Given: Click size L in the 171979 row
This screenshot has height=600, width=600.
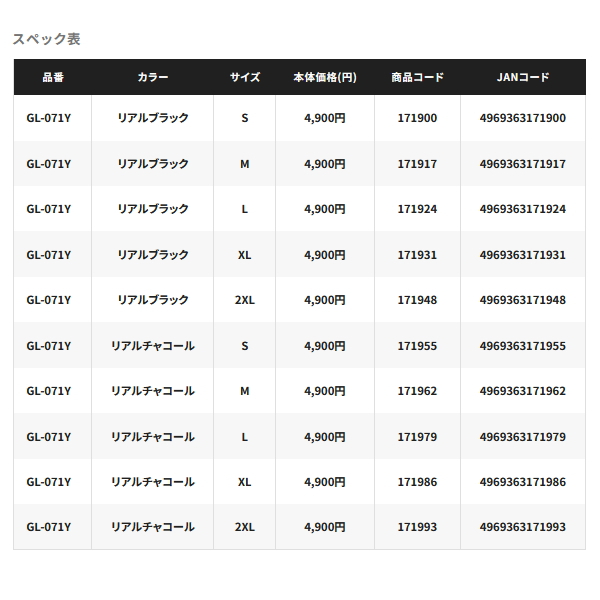Looking at the screenshot, I should (x=245, y=437).
